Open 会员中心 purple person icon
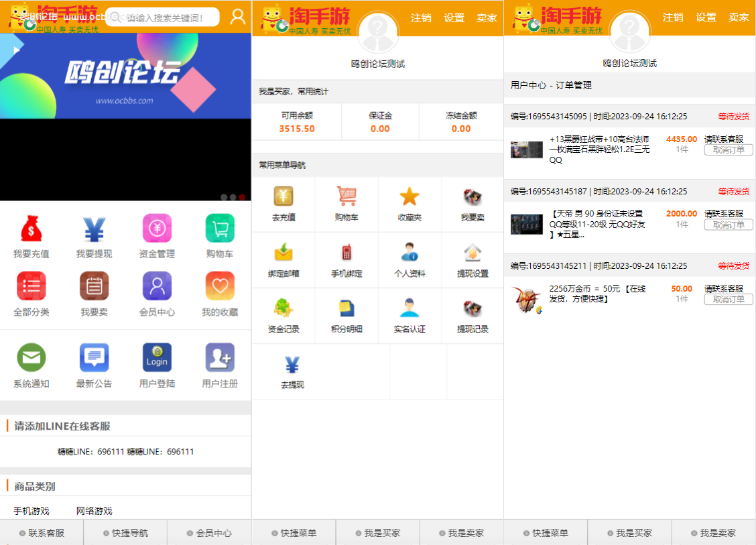The height and width of the screenshot is (545, 756). [x=157, y=286]
